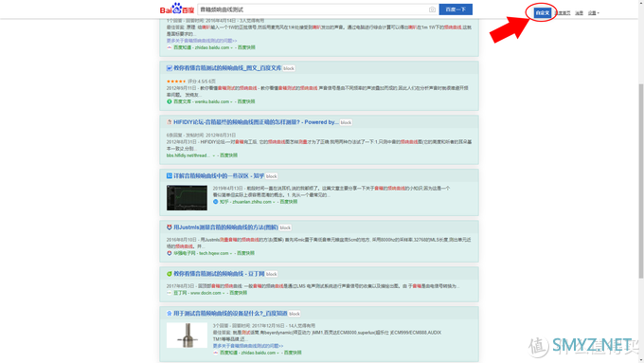
Task: Expand arrow next to bbs.hifidiy.net/thread
Action: coord(214,155)
